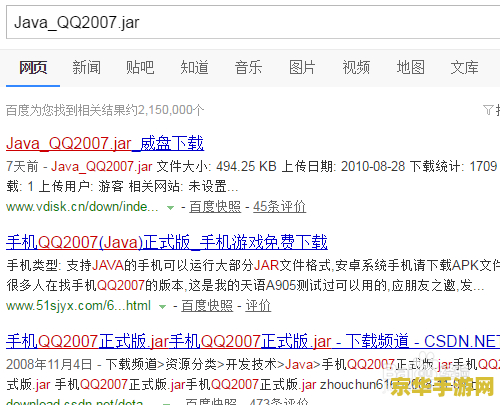Image resolution: width=500 pixels, height=405 pixels.
Task: Expand dropdown arrow next to 51sjyx URL
Action: [162, 307]
